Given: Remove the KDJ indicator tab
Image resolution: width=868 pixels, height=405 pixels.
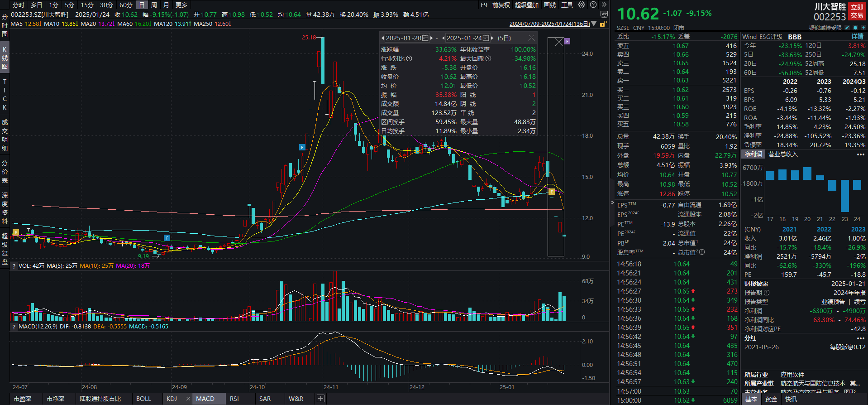Looking at the screenshot, I should pyautogui.click(x=188, y=399).
